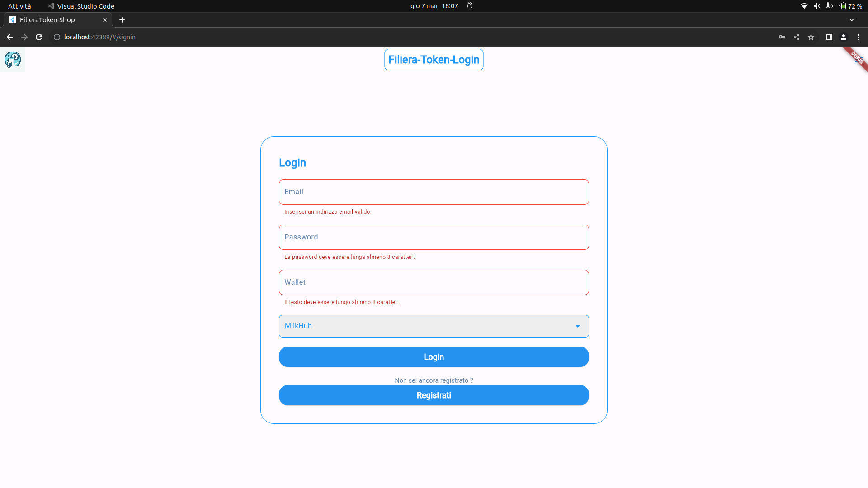Click the FilieraToken logo icon
Viewport: 868px width, 488px height.
tap(13, 60)
